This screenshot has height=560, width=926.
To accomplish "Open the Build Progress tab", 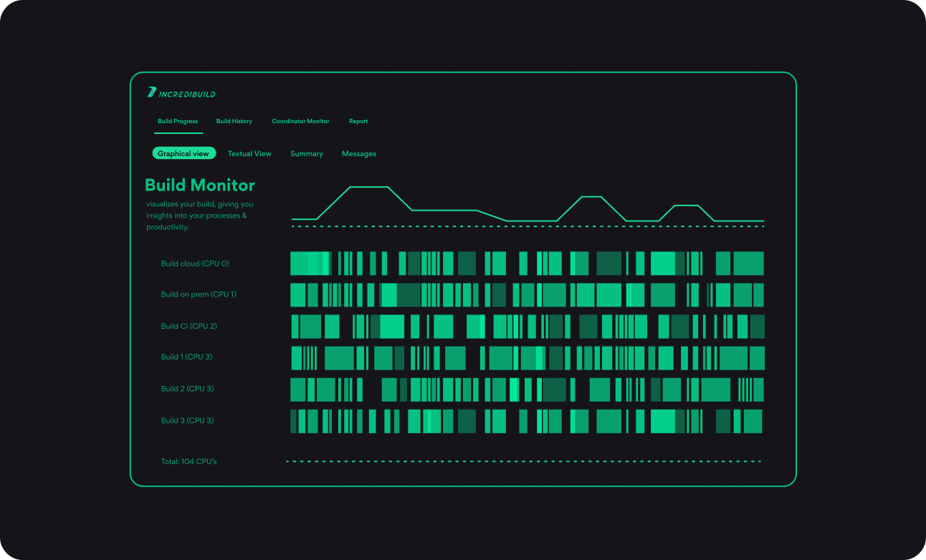I will click(x=178, y=122).
